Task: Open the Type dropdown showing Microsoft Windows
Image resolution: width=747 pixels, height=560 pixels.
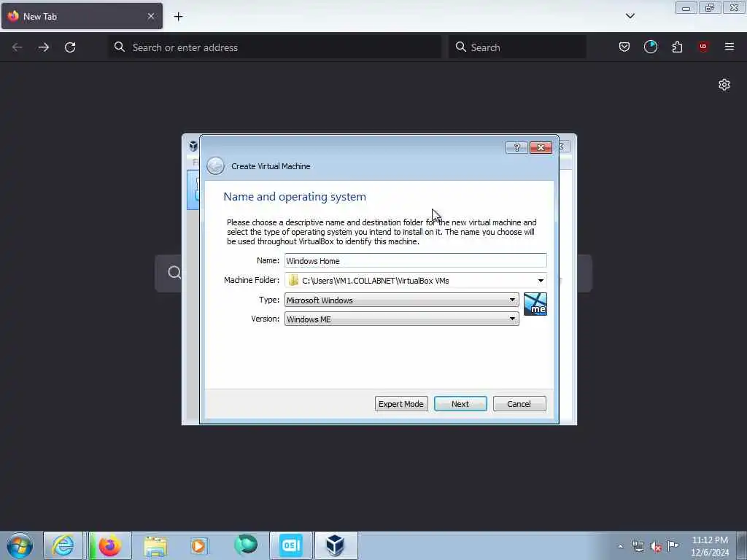Action: 402,300
